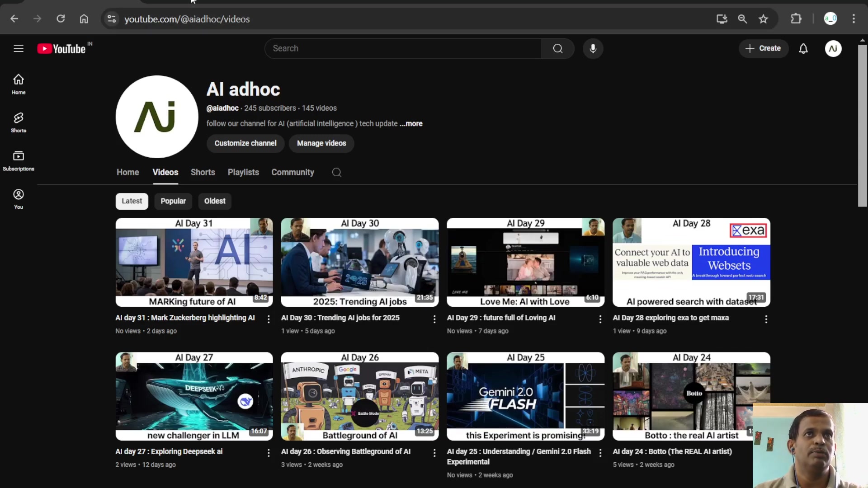Open title AI day 24 : Botto (The REAL AI artist)
The height and width of the screenshot is (488, 868).
point(672,452)
